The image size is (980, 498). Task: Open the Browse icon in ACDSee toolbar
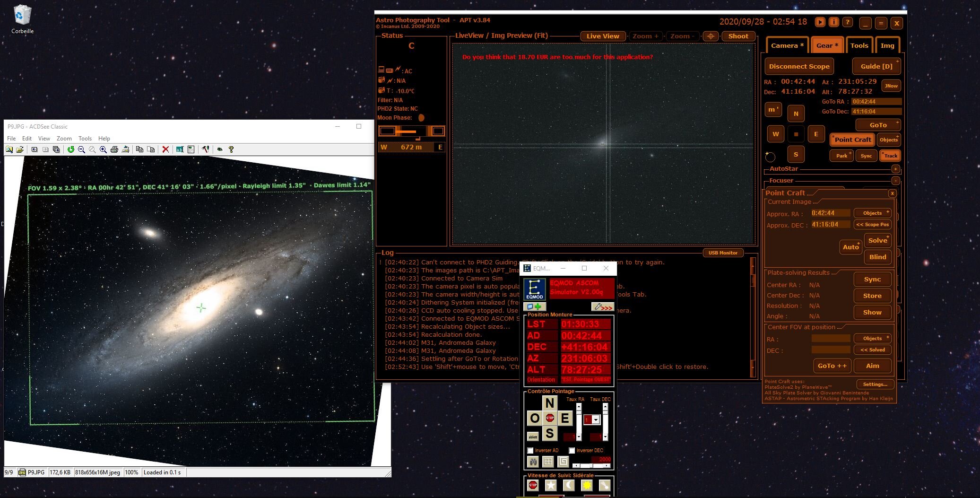click(9, 149)
